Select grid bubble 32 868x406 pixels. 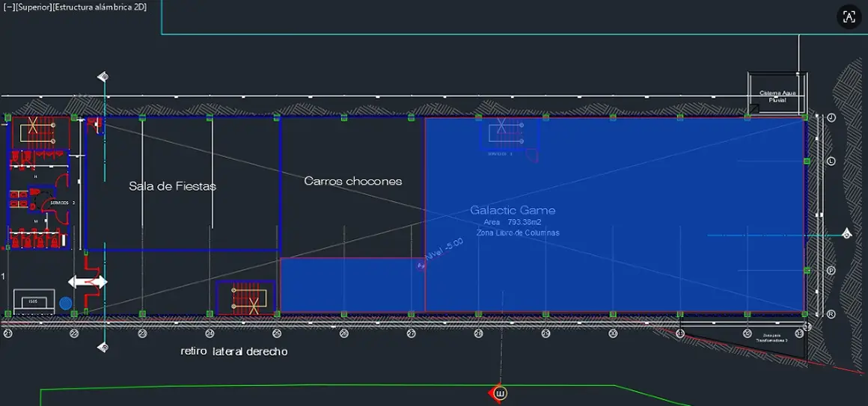coord(748,333)
